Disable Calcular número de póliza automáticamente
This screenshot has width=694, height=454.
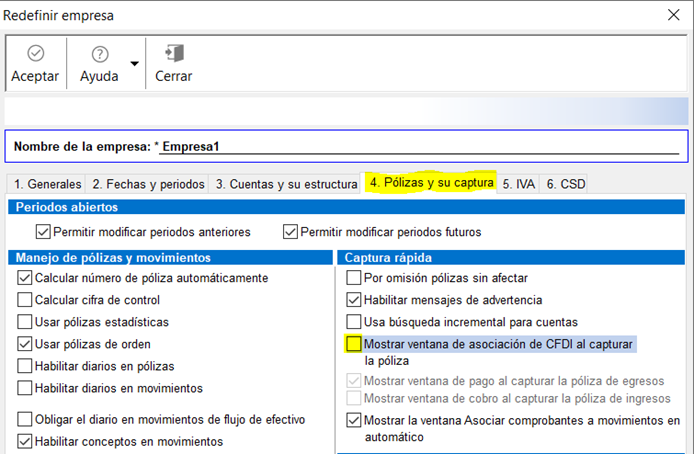click(x=25, y=278)
